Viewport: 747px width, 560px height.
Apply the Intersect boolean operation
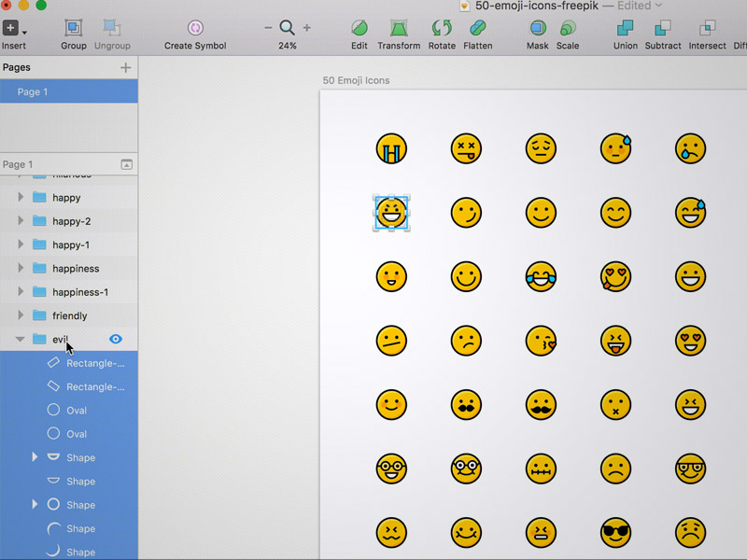point(707,28)
